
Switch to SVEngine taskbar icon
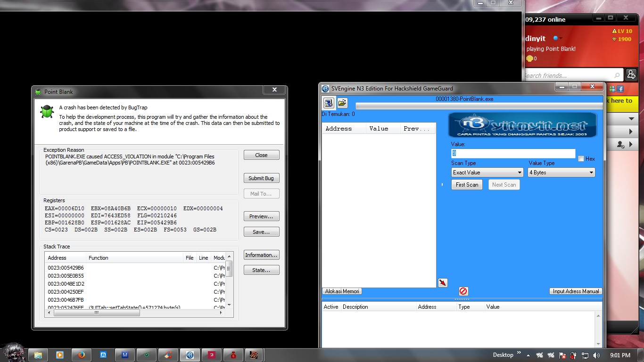[x=190, y=355]
